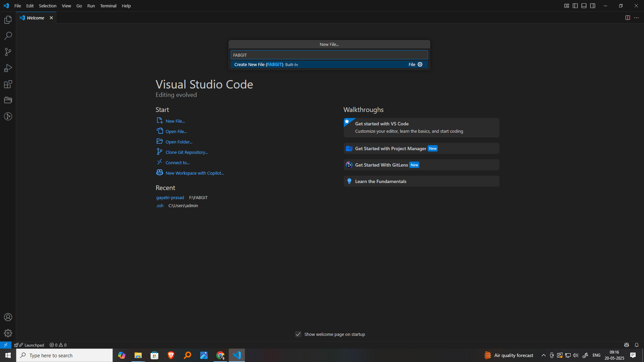Toggle the bottom Panel visibility
The image size is (644, 362).
tap(584, 6)
